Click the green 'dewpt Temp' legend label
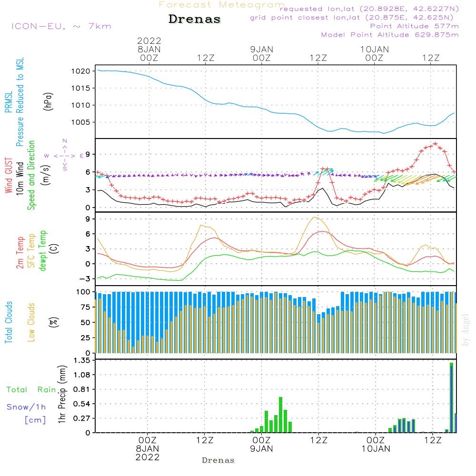The height and width of the screenshot is (476, 476). [x=42, y=250]
